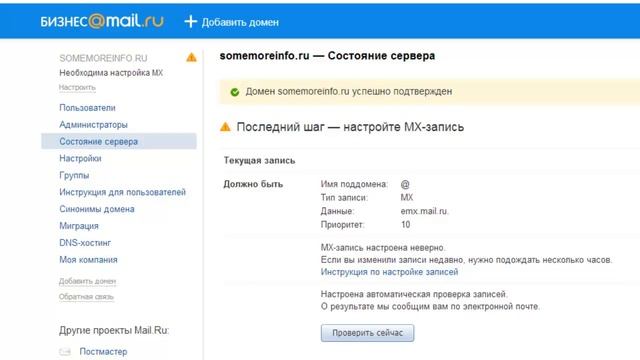
Task: Click the Необходима настройка MX notice
Action: pos(111,73)
